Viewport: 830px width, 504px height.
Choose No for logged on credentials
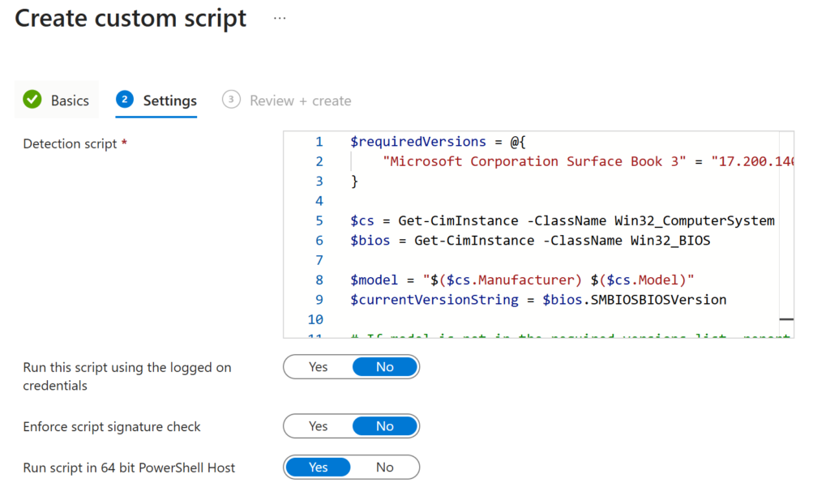click(x=385, y=367)
